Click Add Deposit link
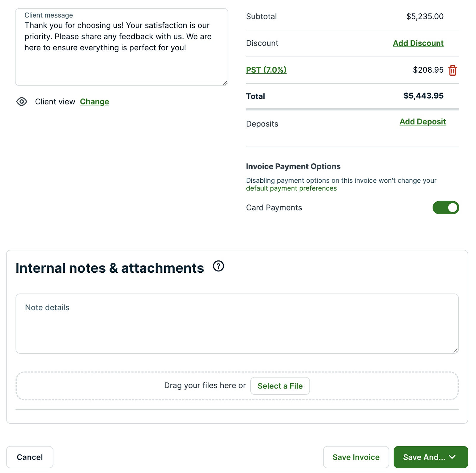Image resolution: width=476 pixels, height=473 pixels. click(422, 122)
